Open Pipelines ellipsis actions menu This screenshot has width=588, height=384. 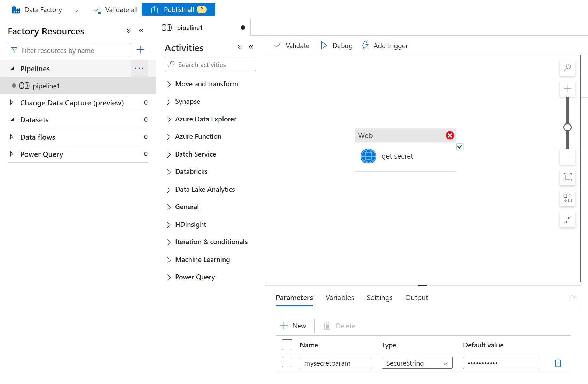[139, 69]
